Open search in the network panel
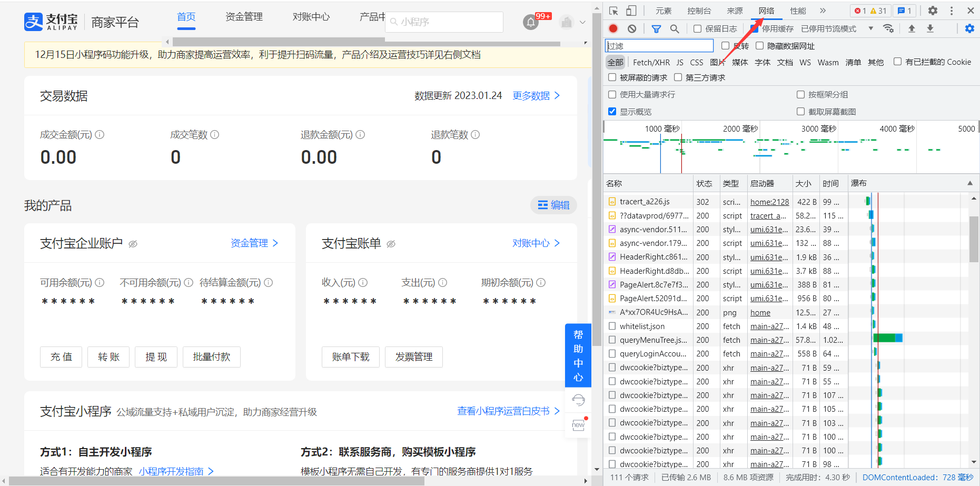 click(675, 28)
